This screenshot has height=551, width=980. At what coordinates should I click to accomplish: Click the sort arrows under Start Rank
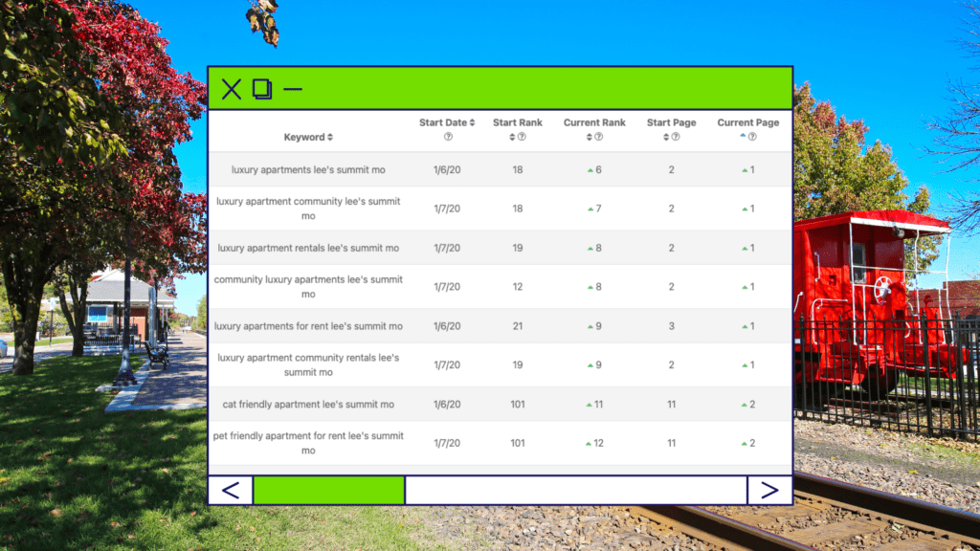[513, 137]
